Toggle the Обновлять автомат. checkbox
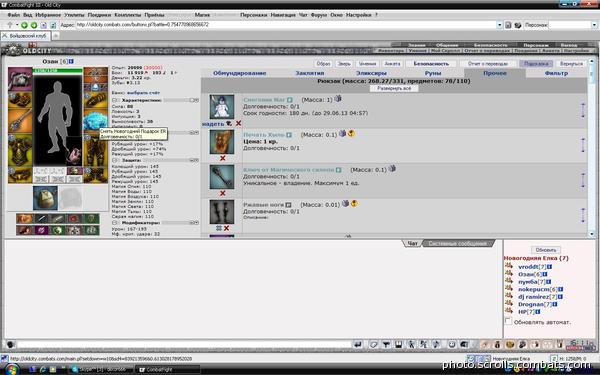 [x=508, y=321]
